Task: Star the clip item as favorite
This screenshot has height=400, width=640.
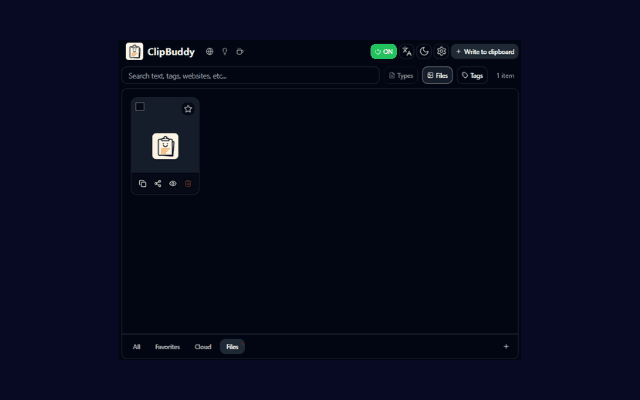Action: [188, 109]
